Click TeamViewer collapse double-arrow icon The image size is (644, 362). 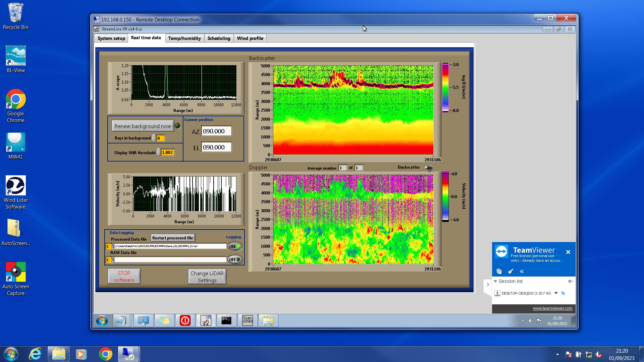pyautogui.click(x=522, y=271)
